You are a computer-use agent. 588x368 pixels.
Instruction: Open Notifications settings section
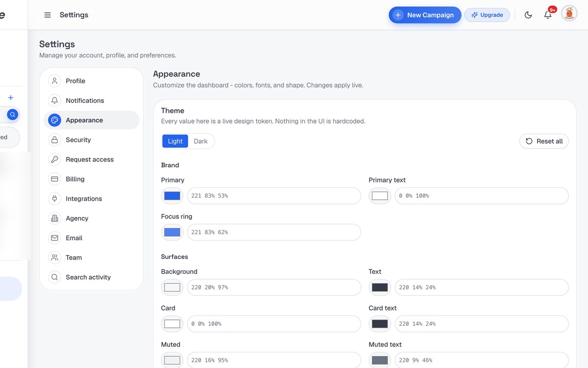tap(92, 101)
